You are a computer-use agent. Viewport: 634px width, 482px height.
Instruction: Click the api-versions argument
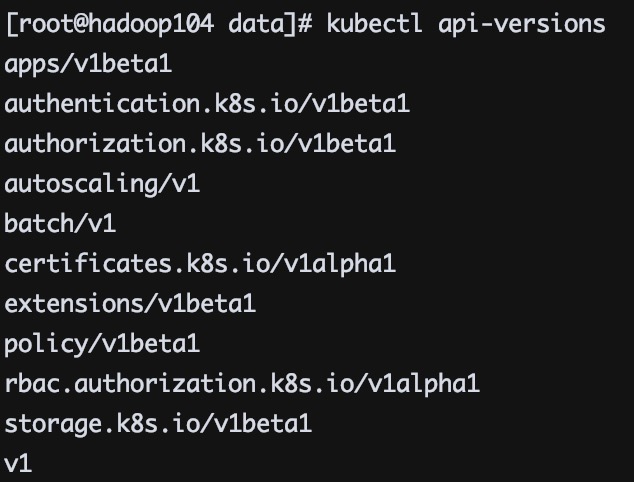click(521, 23)
